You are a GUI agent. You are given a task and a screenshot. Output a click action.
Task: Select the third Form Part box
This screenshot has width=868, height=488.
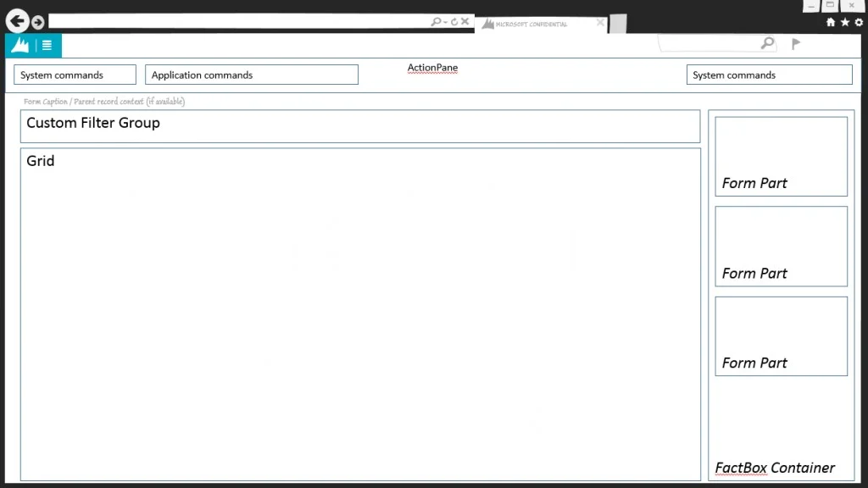click(x=781, y=336)
